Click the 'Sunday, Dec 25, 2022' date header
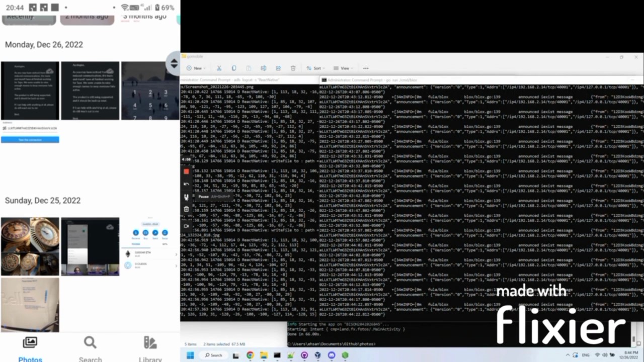The height and width of the screenshot is (362, 644). coord(43,200)
